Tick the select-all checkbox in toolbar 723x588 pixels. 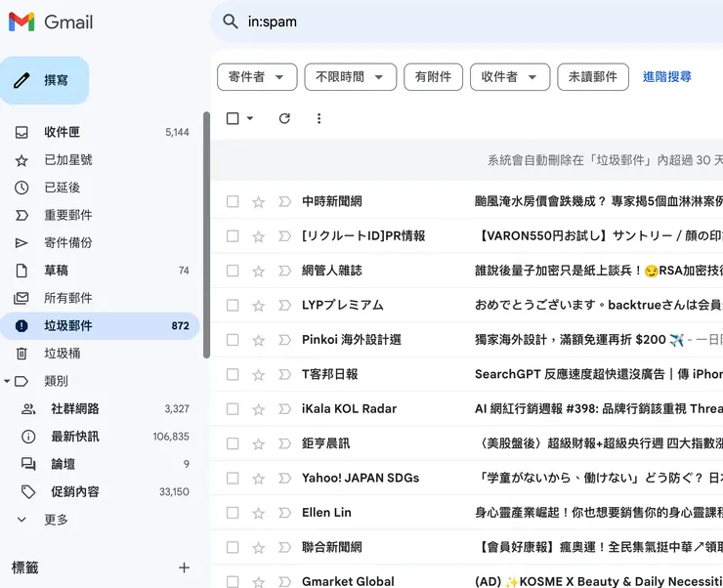click(233, 119)
